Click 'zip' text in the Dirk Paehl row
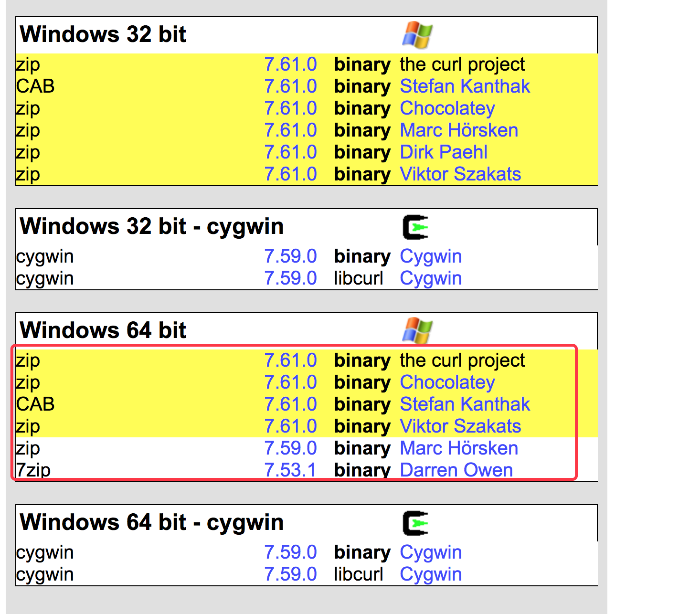 28,153
